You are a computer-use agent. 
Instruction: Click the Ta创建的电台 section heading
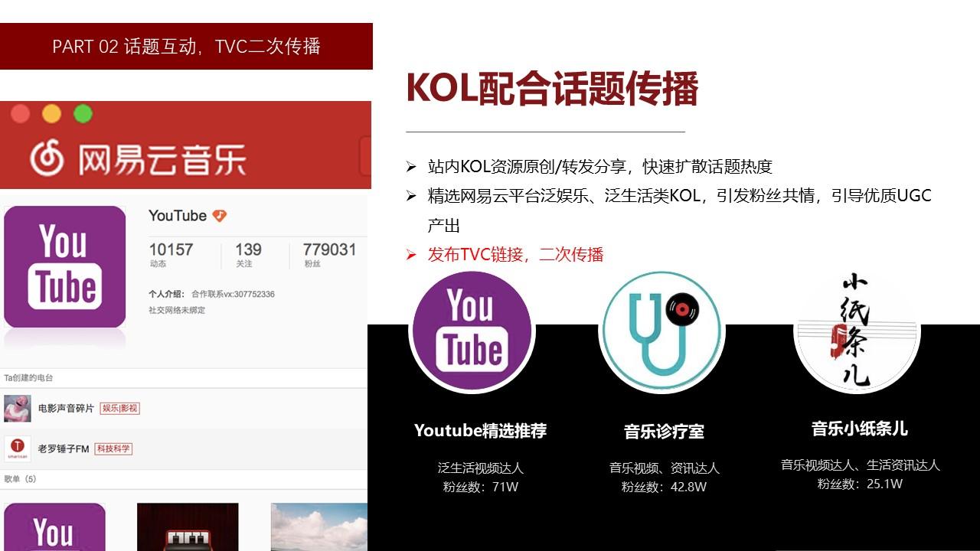pyautogui.click(x=29, y=378)
